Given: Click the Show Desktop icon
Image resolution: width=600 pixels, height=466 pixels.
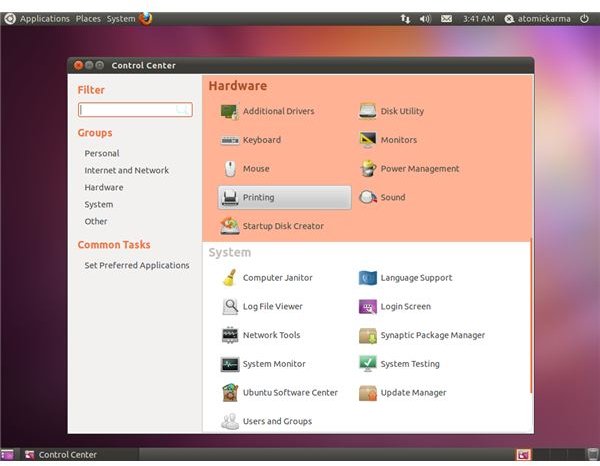Looking at the screenshot, I should pyautogui.click(x=7, y=455).
